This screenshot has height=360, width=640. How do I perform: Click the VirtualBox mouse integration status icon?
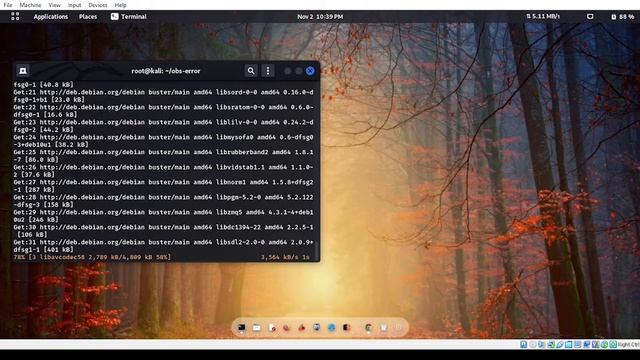[x=604, y=345]
